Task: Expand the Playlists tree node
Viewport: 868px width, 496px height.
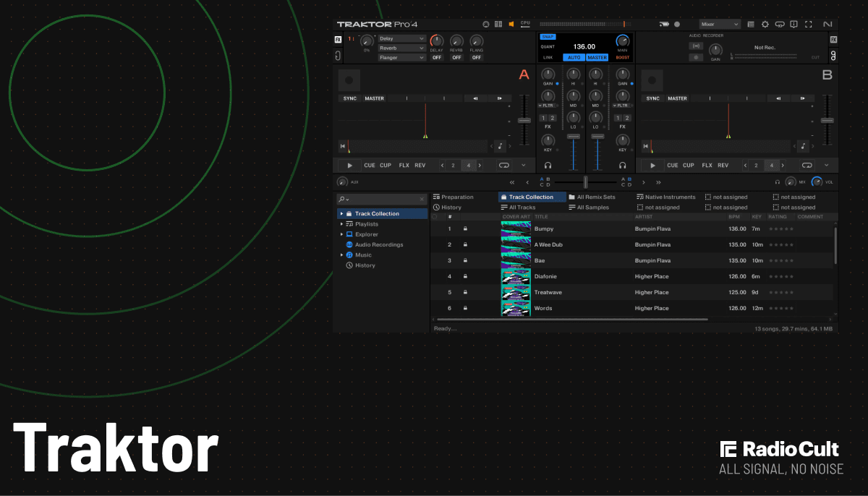Action: pyautogui.click(x=341, y=224)
